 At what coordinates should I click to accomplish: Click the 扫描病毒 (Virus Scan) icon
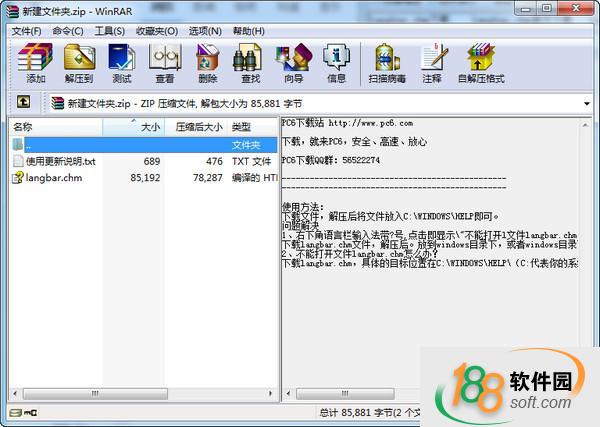[x=386, y=63]
